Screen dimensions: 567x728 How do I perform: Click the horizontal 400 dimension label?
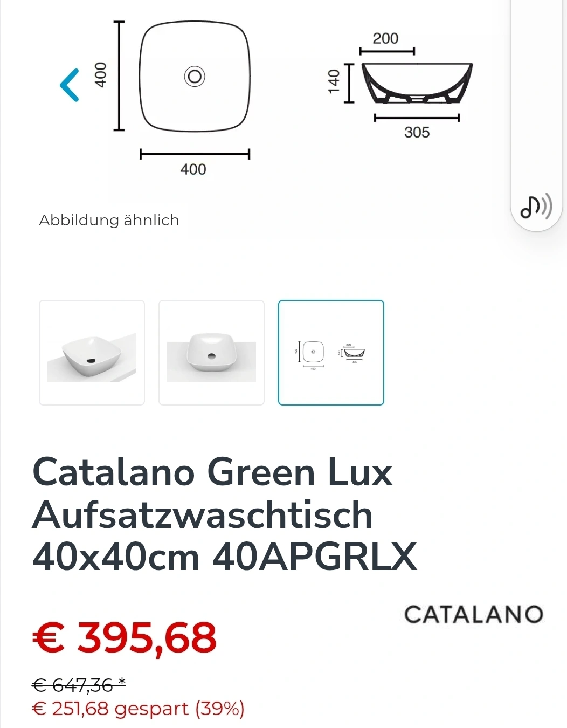pos(193,169)
